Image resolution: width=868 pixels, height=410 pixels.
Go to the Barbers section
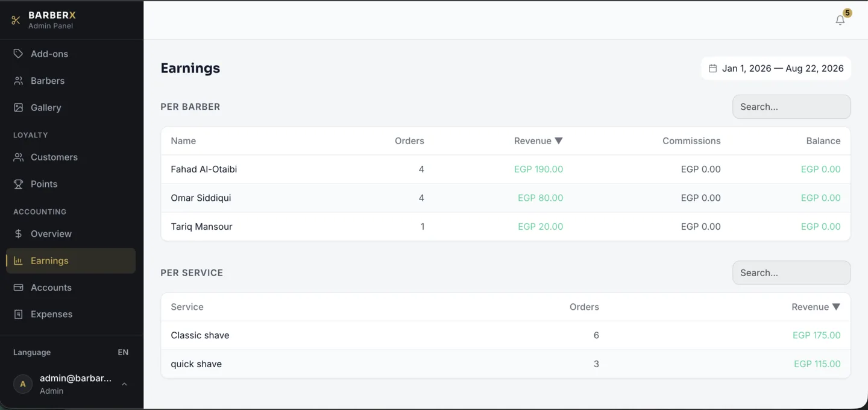click(x=71, y=81)
